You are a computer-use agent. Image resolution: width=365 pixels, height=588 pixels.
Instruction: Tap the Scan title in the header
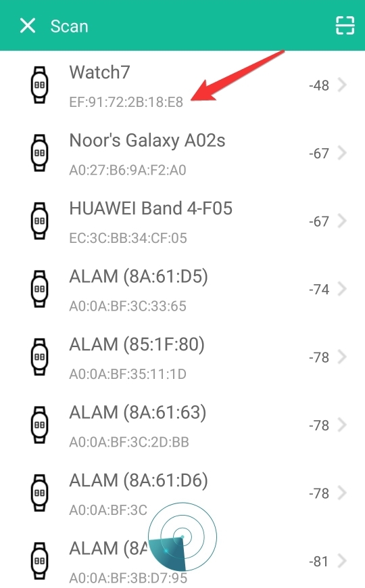tap(70, 26)
